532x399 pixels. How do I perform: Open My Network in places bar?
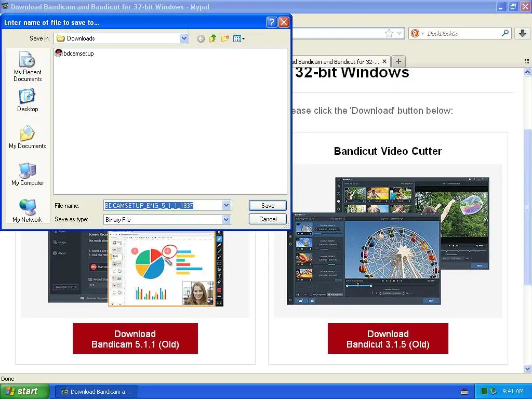pos(28,211)
